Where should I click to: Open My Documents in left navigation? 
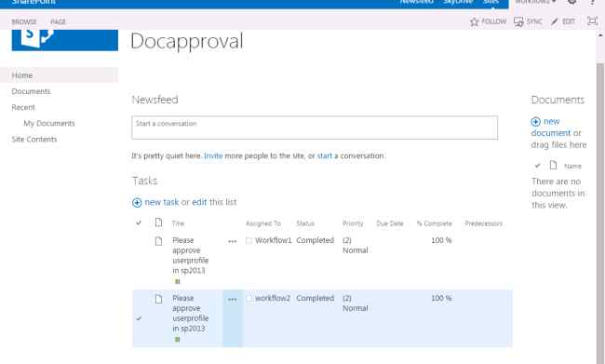click(49, 124)
